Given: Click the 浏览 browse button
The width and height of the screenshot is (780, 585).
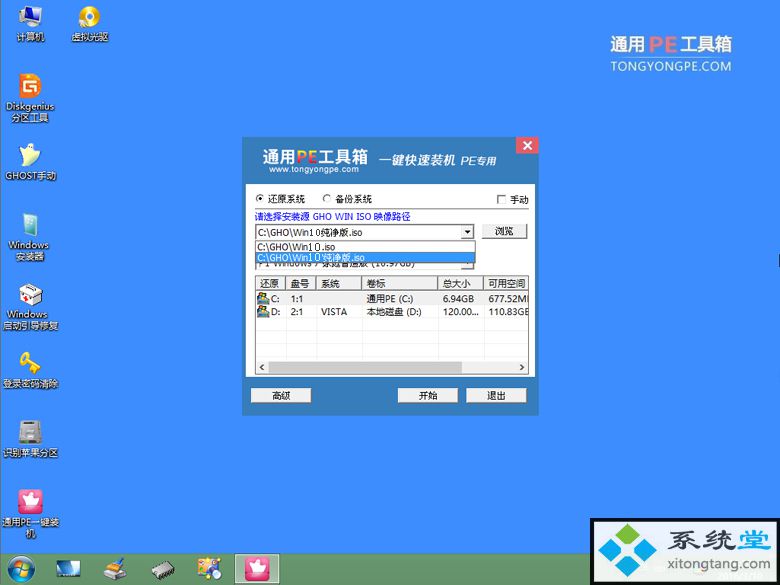Looking at the screenshot, I should coord(504,231).
